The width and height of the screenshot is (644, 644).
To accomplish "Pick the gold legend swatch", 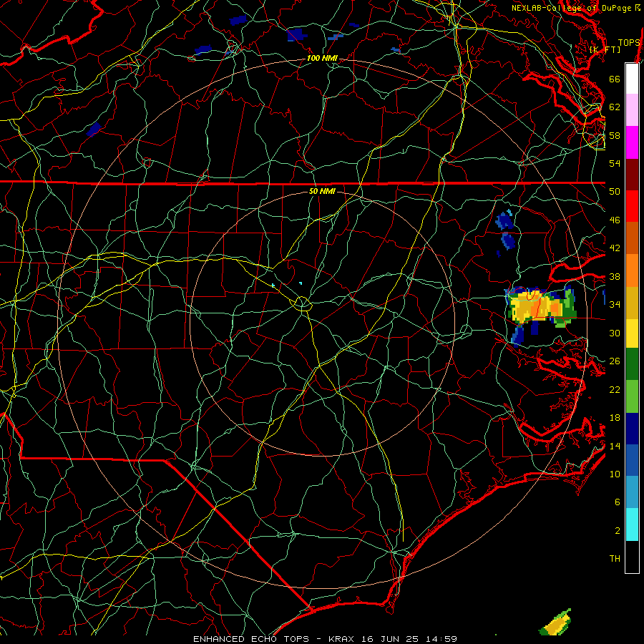I will [x=632, y=303].
